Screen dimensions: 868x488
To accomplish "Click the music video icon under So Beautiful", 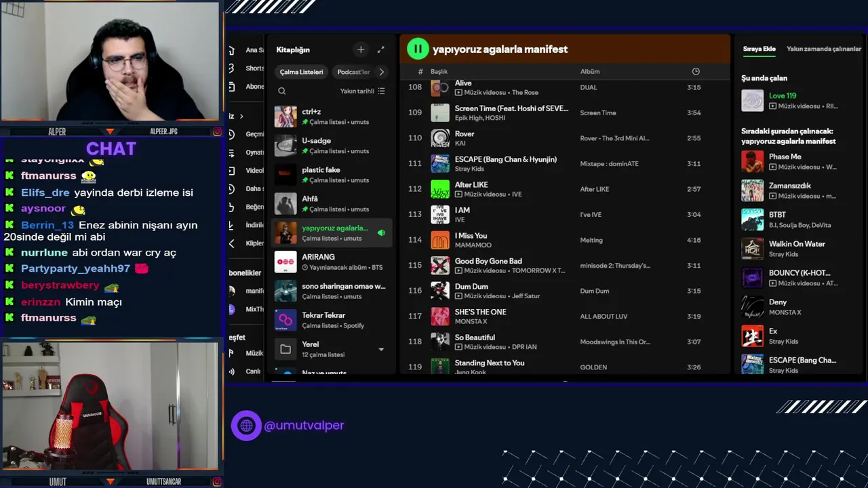I will [458, 347].
